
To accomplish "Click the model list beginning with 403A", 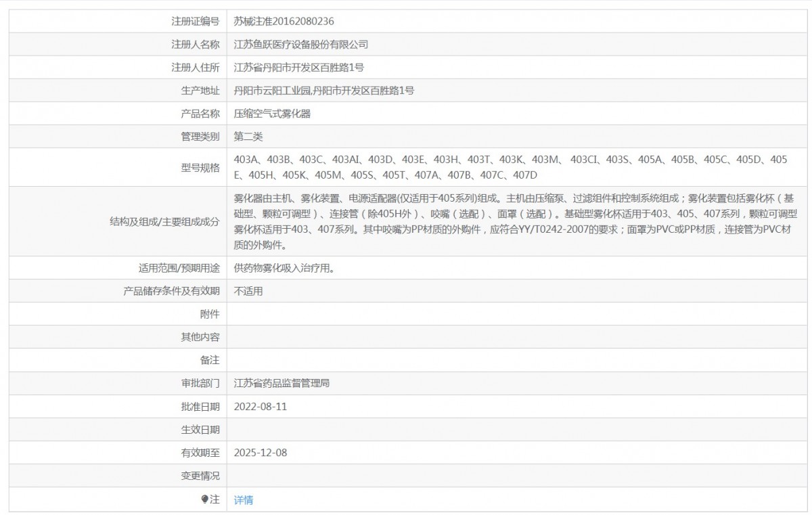I will click(x=511, y=168).
